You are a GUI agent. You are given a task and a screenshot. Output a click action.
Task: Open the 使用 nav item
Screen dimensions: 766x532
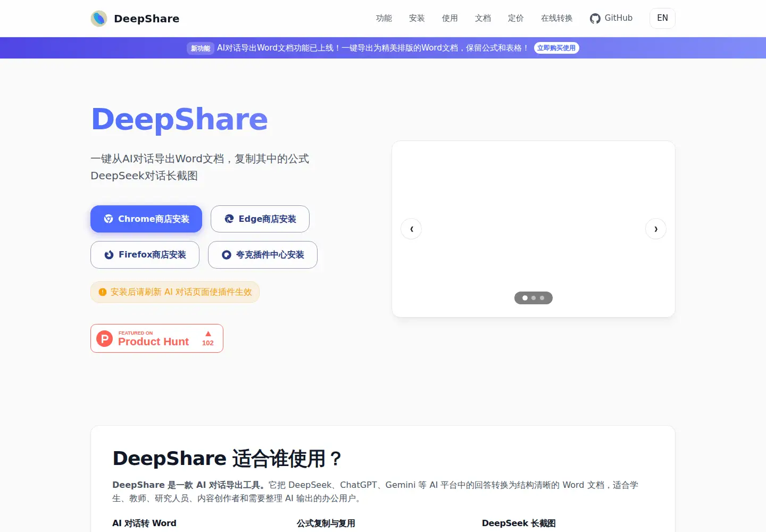pos(450,18)
